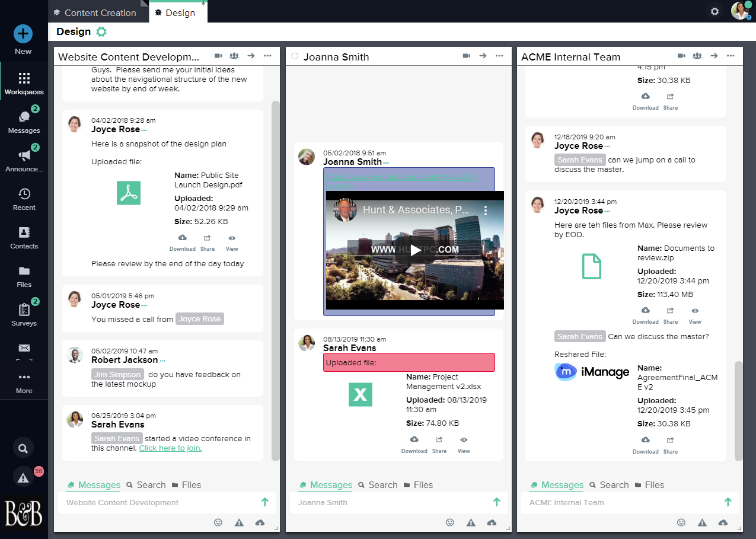
Task: Preview Documents to review.zip via View icon
Action: click(x=695, y=314)
